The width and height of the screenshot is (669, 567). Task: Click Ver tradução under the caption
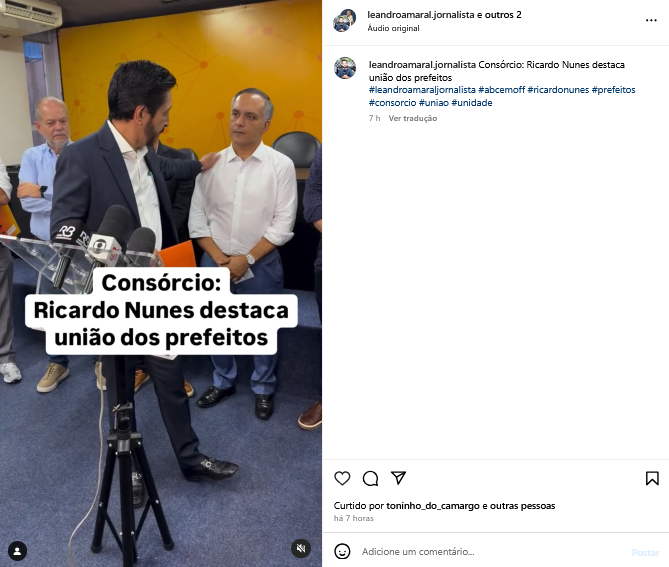(413, 118)
